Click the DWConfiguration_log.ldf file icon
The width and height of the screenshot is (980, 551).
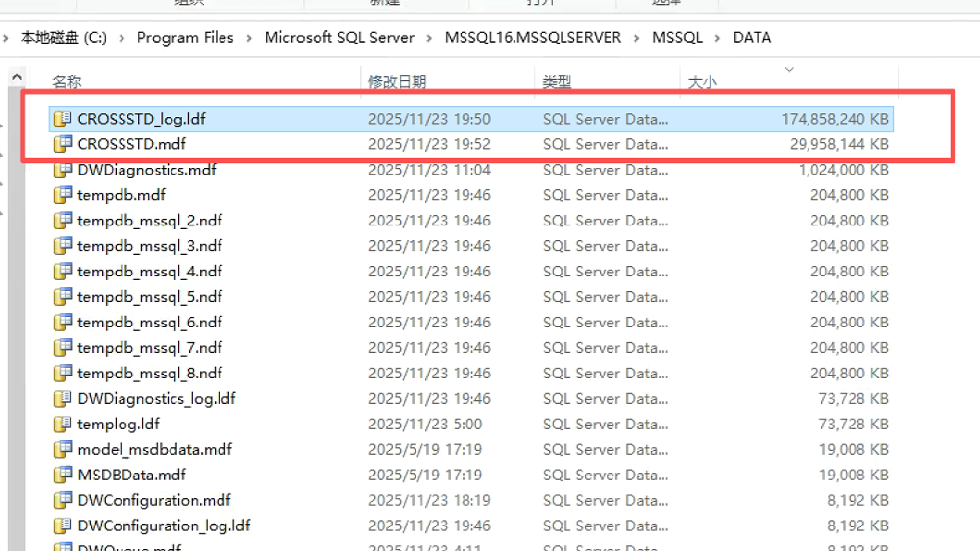[x=63, y=526]
